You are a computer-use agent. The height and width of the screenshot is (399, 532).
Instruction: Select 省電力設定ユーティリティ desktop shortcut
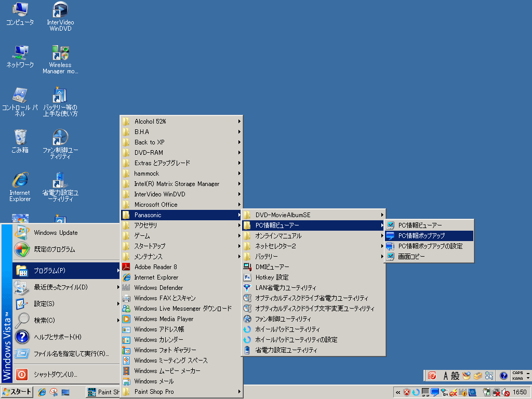[x=60, y=187]
